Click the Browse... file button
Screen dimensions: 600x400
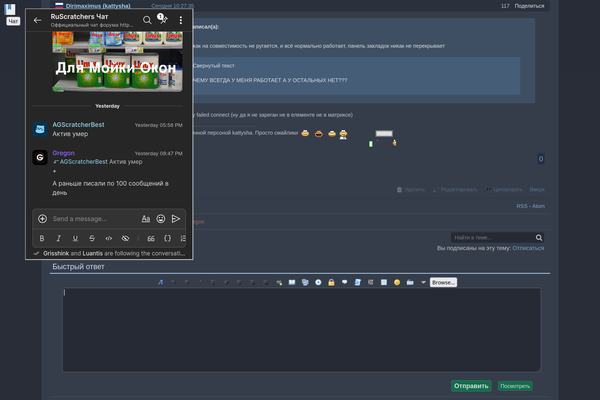pos(444,282)
